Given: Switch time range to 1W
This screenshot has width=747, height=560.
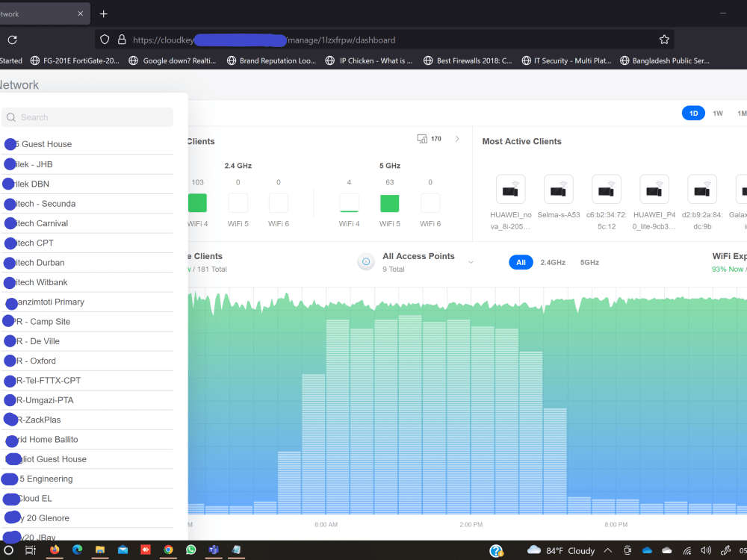Looking at the screenshot, I should [717, 113].
